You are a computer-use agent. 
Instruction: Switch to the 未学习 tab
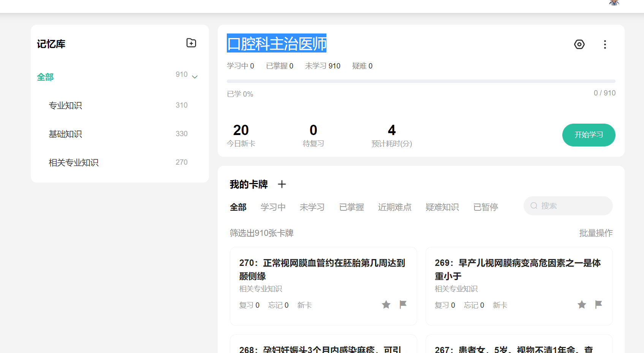click(312, 207)
